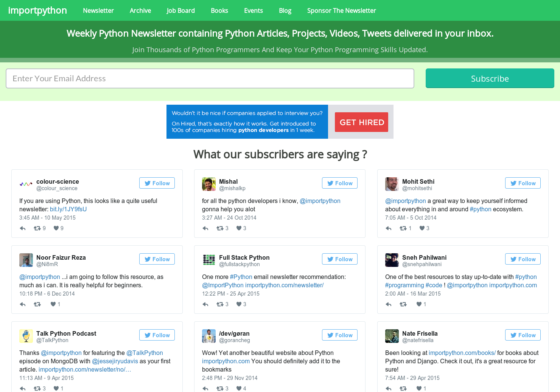Click the email address input field
The height and width of the screenshot is (392, 560).
click(210, 78)
